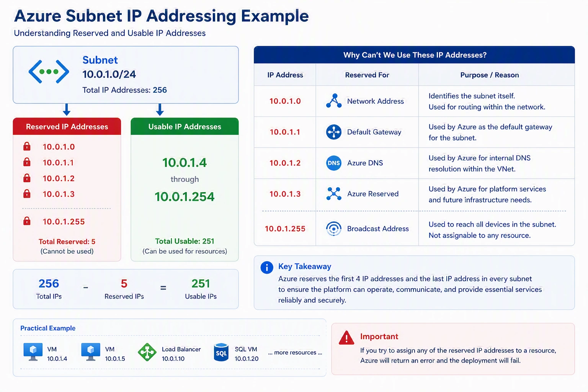The height and width of the screenshot is (392, 588).
Task: Click the Network Address icon in the table
Action: [x=334, y=101]
